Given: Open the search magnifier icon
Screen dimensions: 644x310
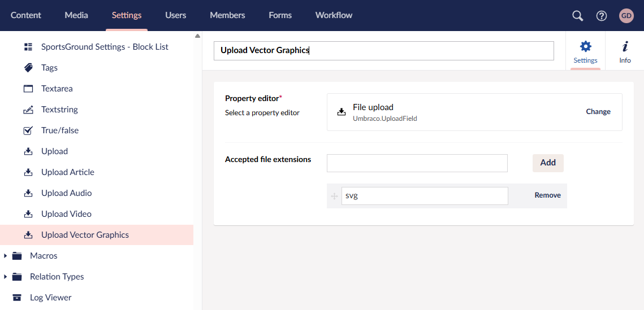Looking at the screenshot, I should [578, 16].
